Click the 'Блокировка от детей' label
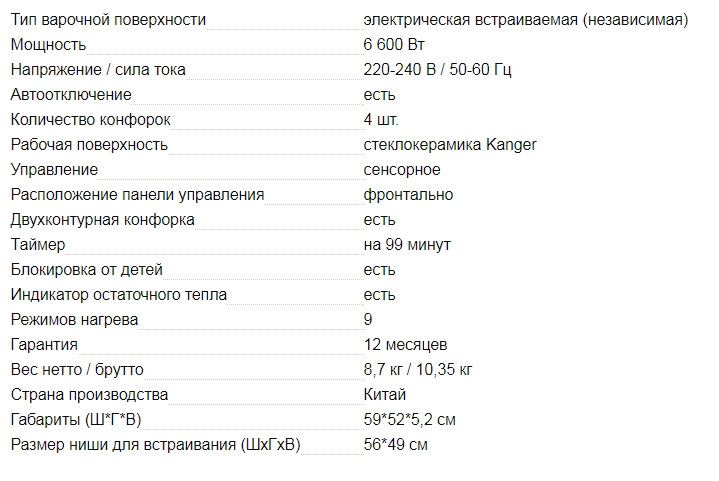This screenshot has width=719, height=481. [86, 269]
